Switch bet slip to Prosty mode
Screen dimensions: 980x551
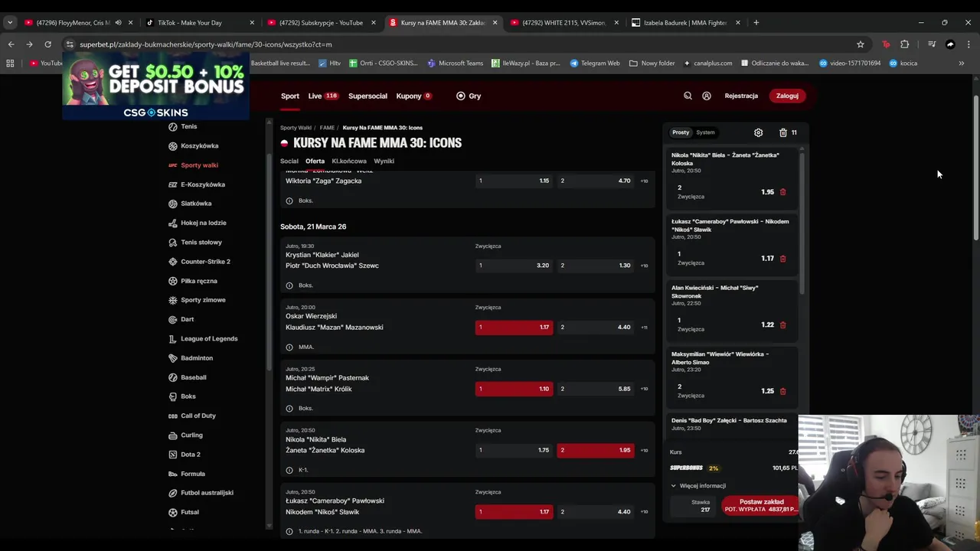681,132
